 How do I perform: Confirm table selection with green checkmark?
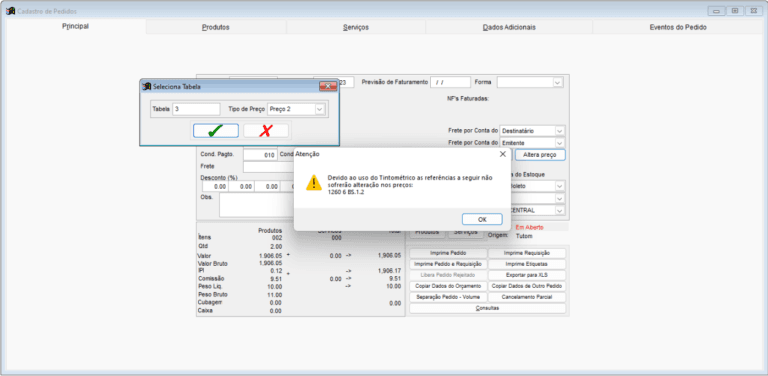pos(216,131)
